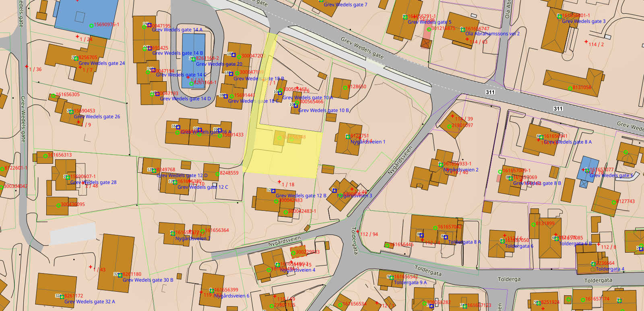Click the Grev Wedels gate 26 address label

point(97,117)
